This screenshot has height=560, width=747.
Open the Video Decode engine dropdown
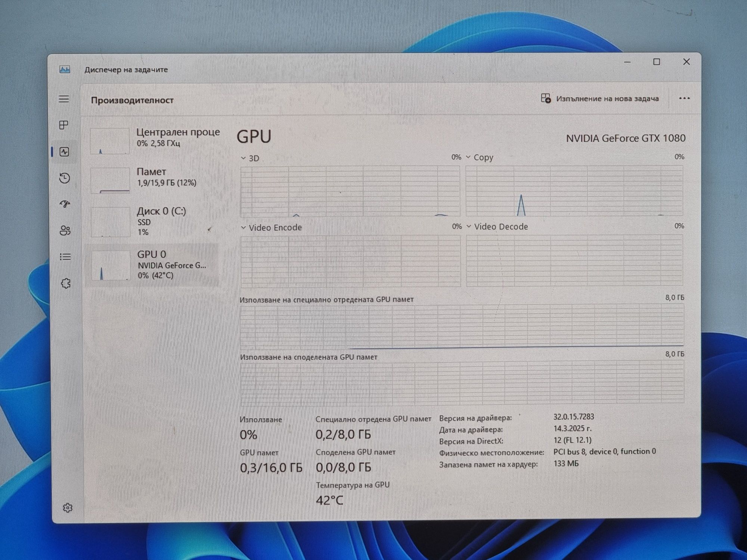468,226
